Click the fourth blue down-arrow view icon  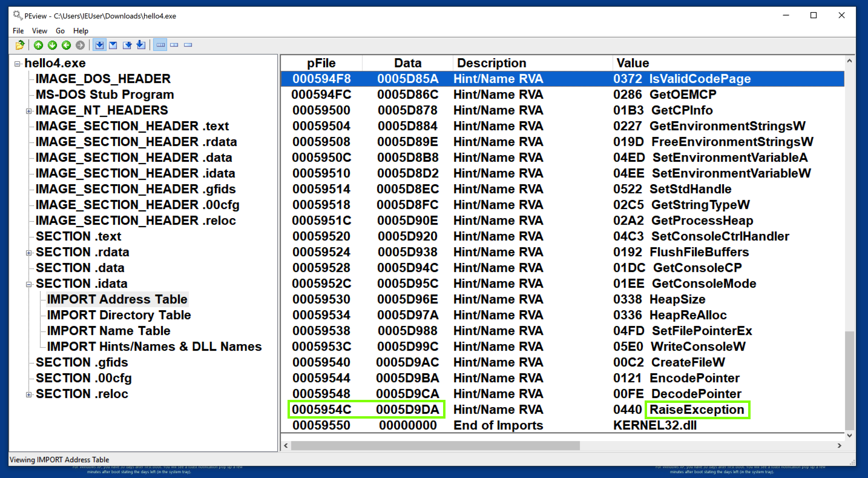click(141, 45)
